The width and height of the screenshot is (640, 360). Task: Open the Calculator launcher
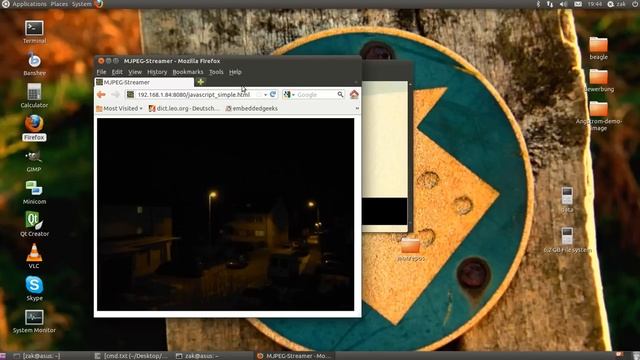click(34, 92)
